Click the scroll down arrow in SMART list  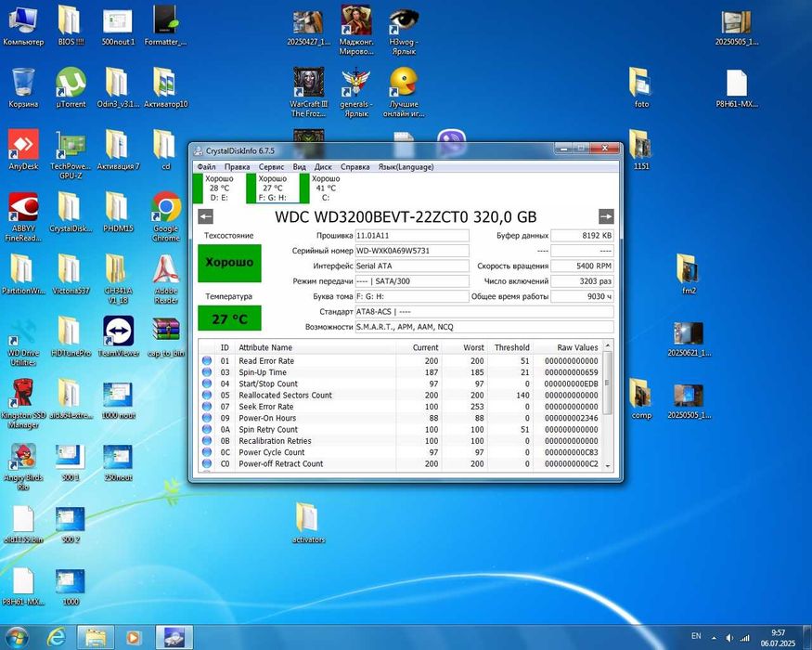[x=608, y=466]
